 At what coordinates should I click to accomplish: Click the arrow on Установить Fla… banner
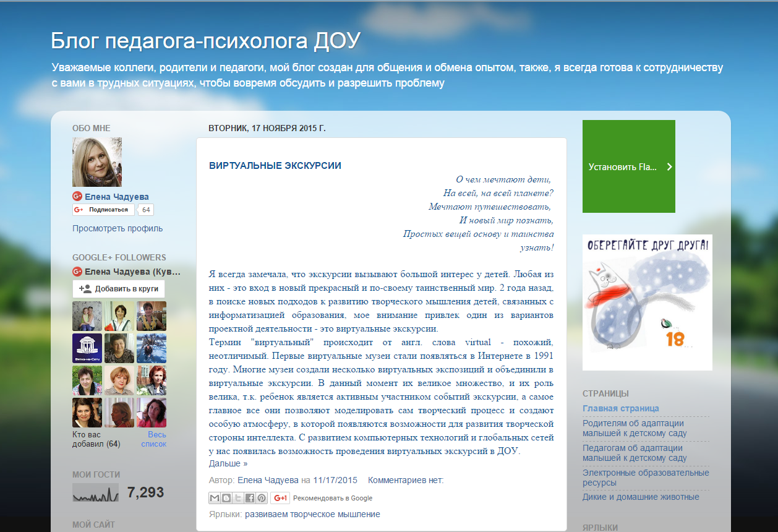pyautogui.click(x=669, y=166)
